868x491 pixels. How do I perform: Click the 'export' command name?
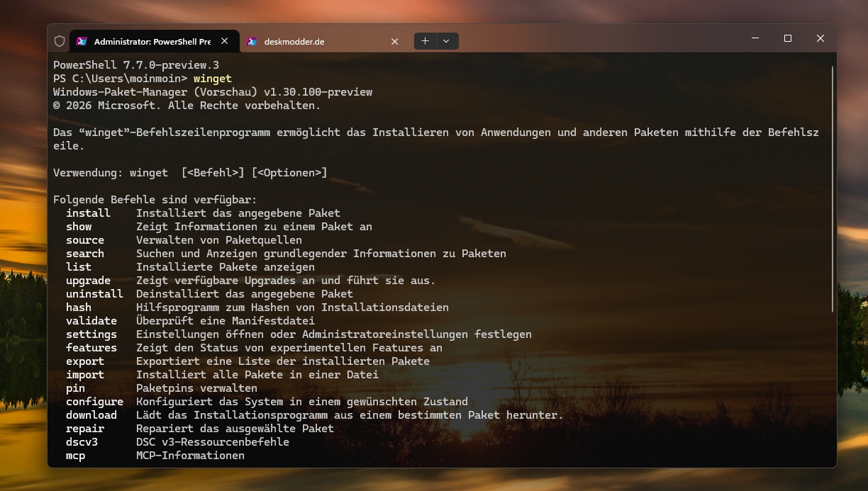click(x=85, y=361)
